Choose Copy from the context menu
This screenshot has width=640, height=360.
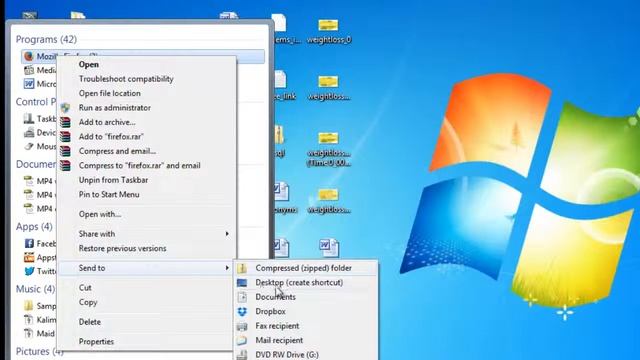tap(88, 302)
